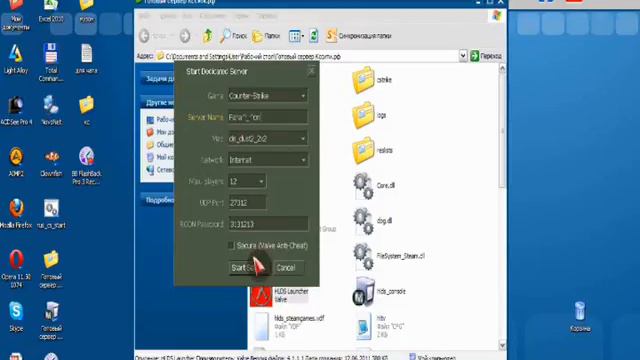Image resolution: width=640 pixels, height=360 pixels.
Task: Launch Opera 11.50 from the desktop
Action: coord(16,269)
